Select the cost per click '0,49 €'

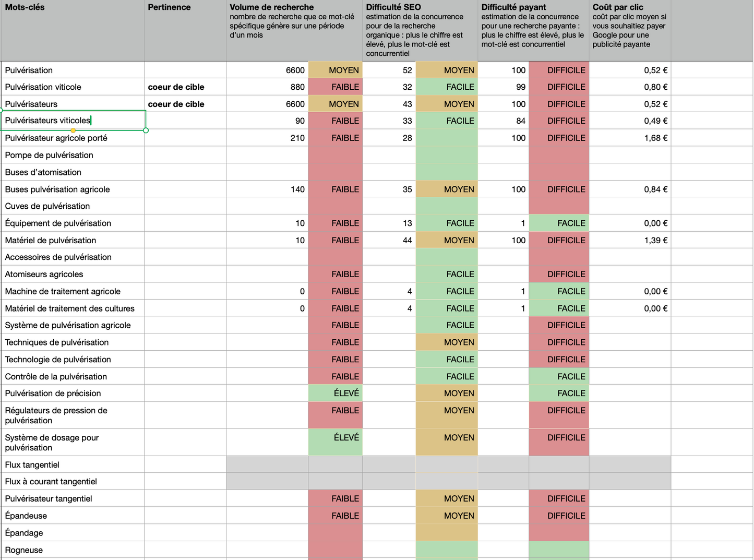click(x=630, y=121)
